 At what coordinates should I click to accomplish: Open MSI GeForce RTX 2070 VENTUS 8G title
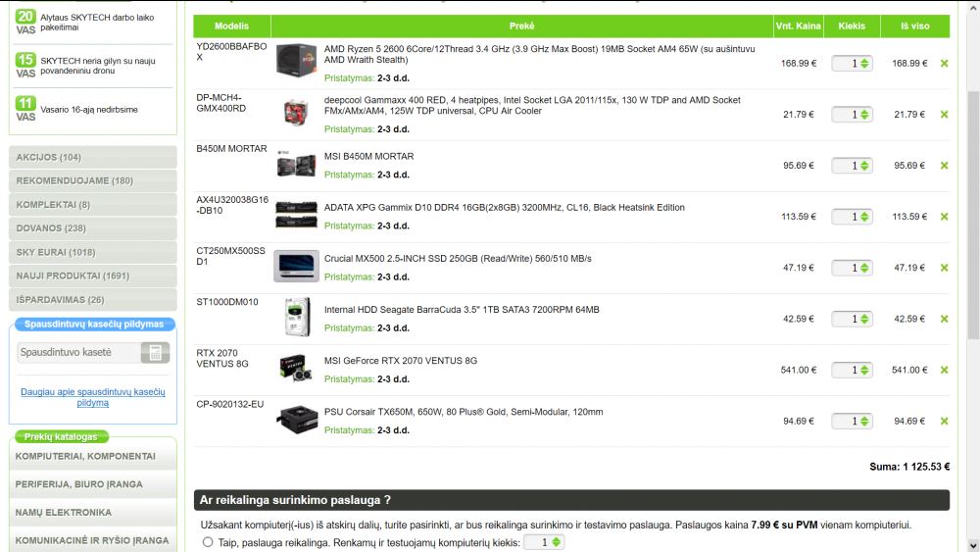(x=401, y=361)
